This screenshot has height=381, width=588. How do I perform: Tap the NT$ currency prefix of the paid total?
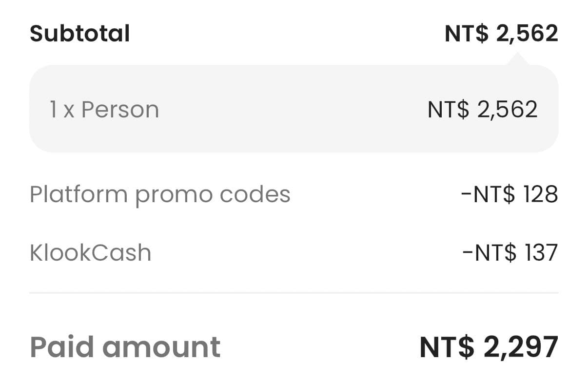447,347
